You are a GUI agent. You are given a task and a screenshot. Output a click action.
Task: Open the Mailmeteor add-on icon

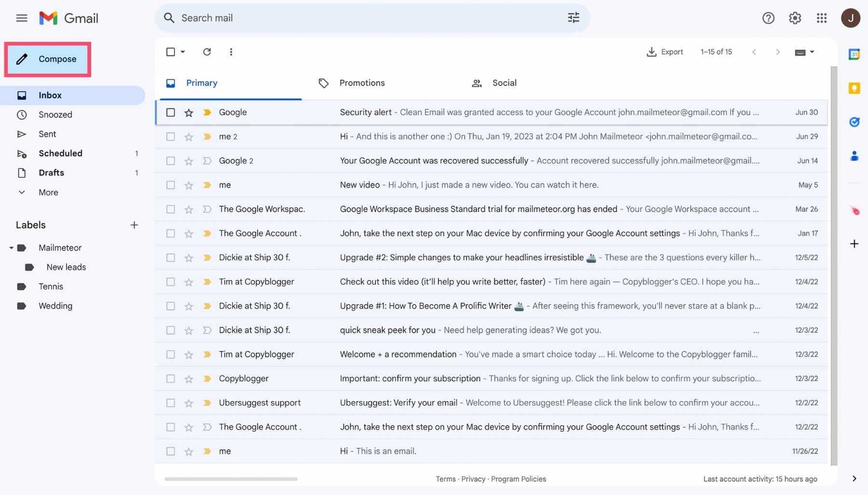point(854,211)
